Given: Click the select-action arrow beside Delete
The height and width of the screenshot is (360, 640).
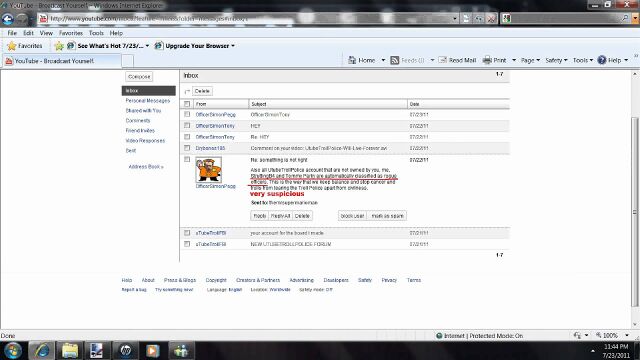Looking at the screenshot, I should tap(187, 91).
